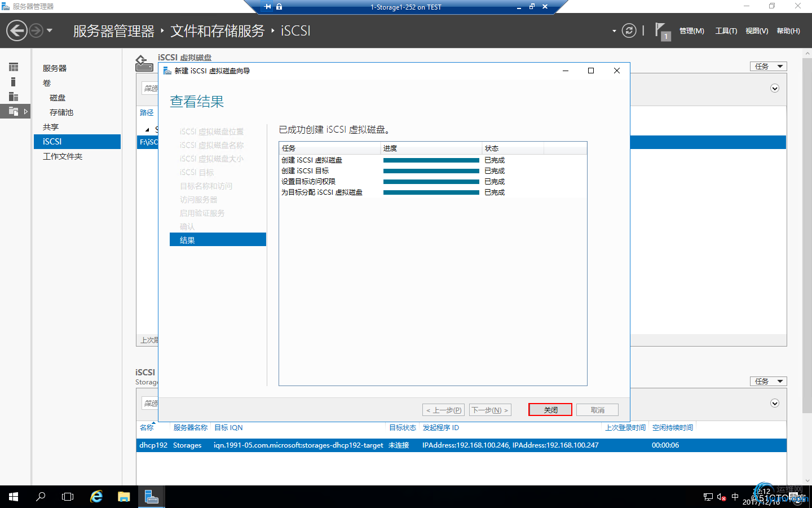Open the 工具(T) menu

pos(726,31)
